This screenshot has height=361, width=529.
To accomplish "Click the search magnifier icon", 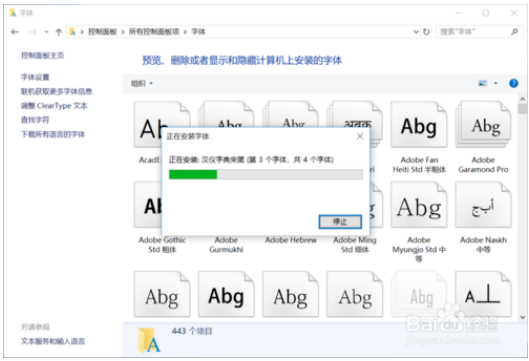I will coord(514,32).
